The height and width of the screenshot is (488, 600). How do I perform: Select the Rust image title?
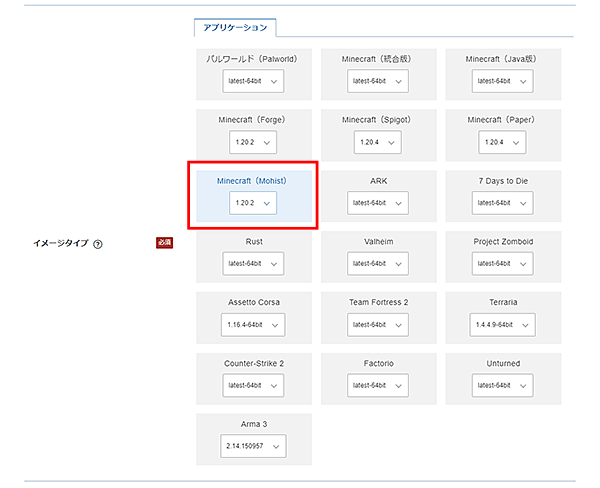pyautogui.click(x=254, y=242)
